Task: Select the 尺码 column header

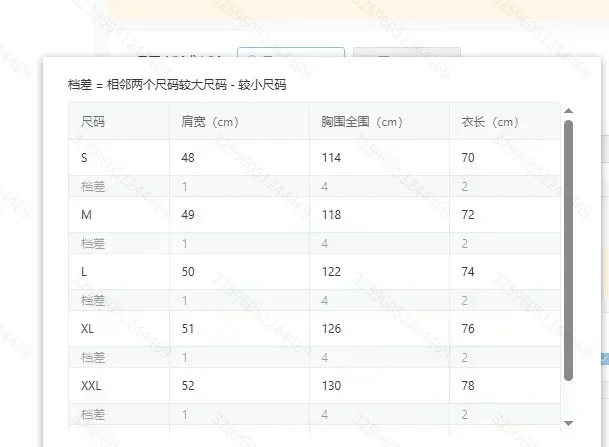Action: 93,122
